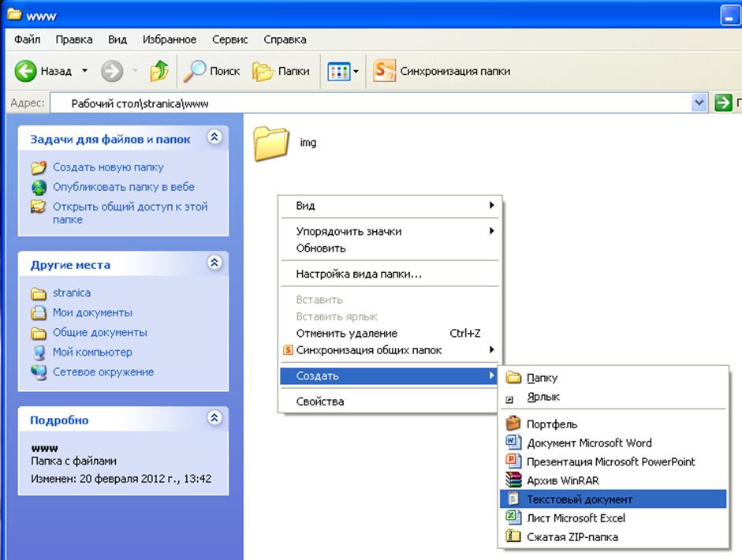Click Опубликовать папку в вебе link
Image resolution: width=742 pixels, height=560 pixels.
point(124,187)
